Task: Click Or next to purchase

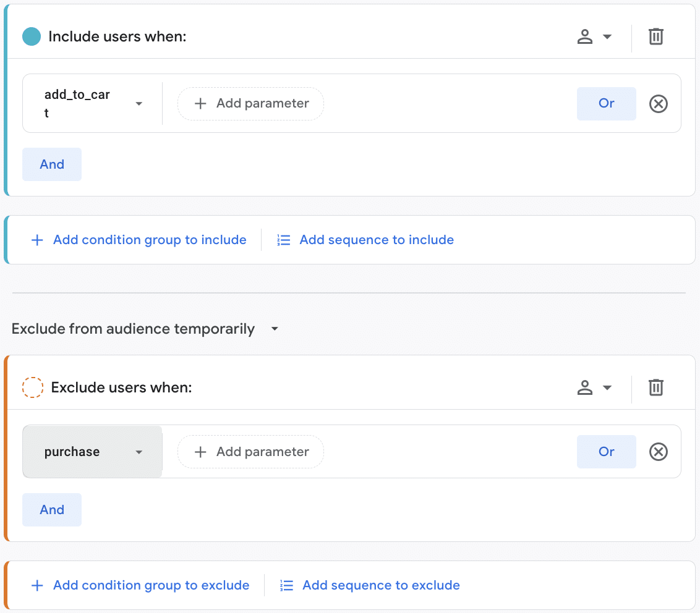Action: point(606,452)
